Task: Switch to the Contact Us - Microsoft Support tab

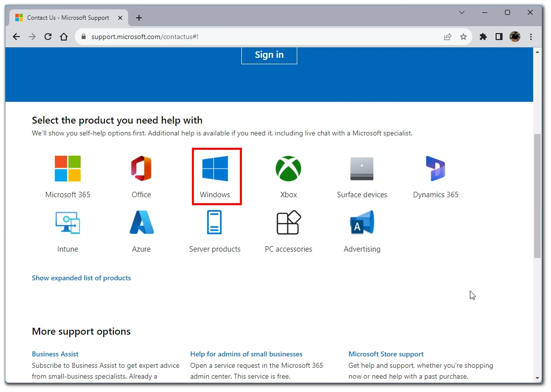Action: pos(68,18)
